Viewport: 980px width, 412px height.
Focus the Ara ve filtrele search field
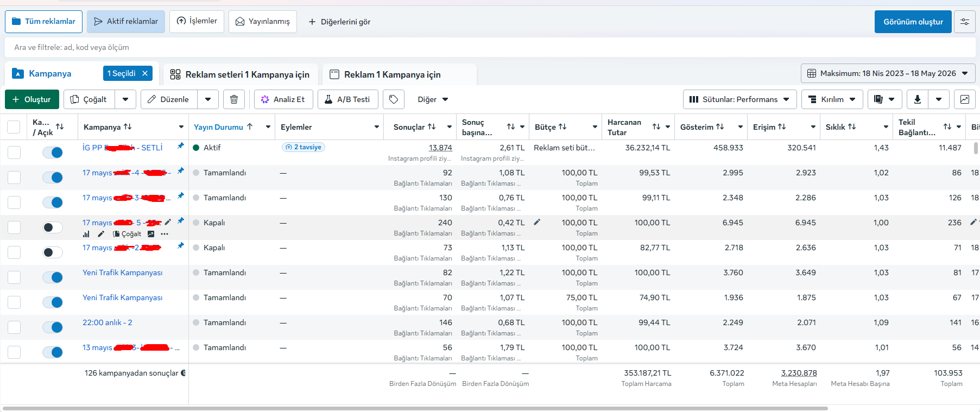[490, 47]
